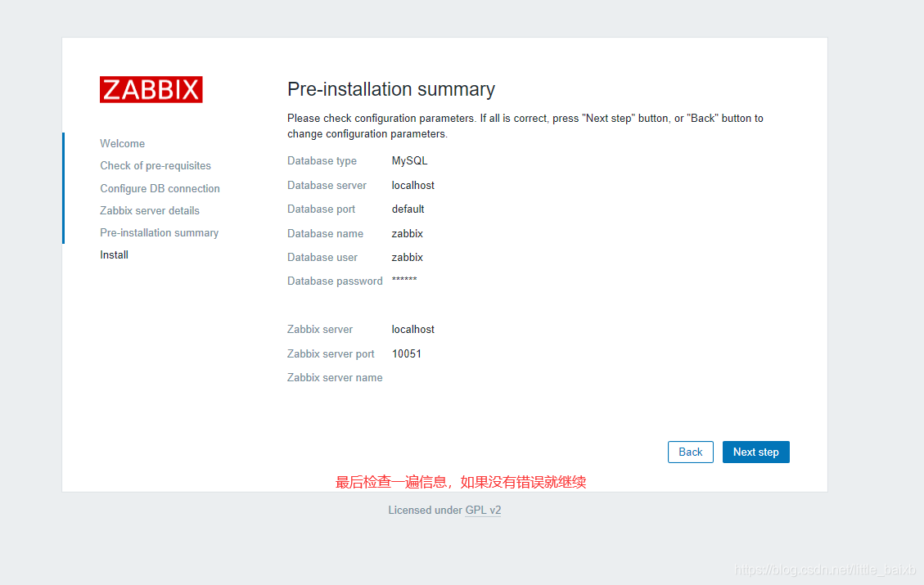Select Pre-installation summary sidebar step
Screen dimensions: 924x585
pyautogui.click(x=159, y=232)
